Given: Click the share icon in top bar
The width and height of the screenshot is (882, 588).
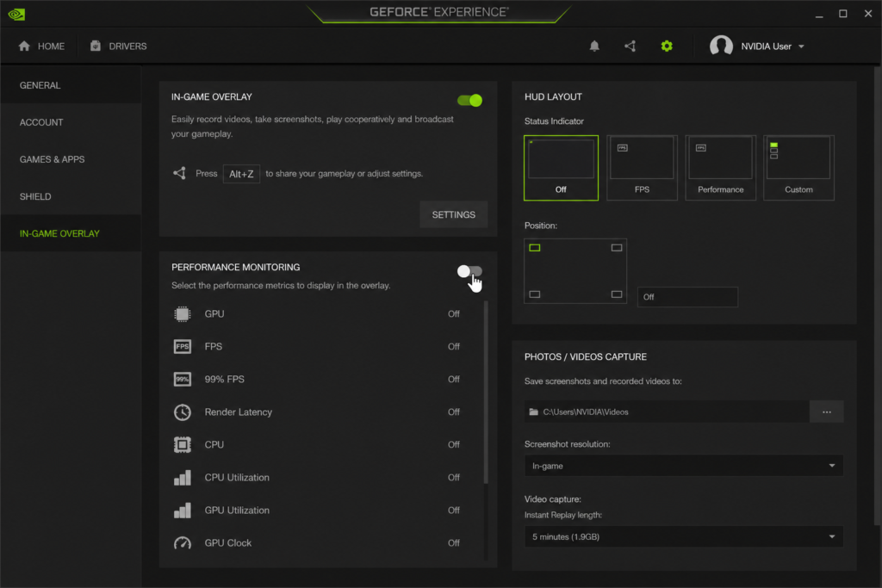Looking at the screenshot, I should click(x=630, y=46).
